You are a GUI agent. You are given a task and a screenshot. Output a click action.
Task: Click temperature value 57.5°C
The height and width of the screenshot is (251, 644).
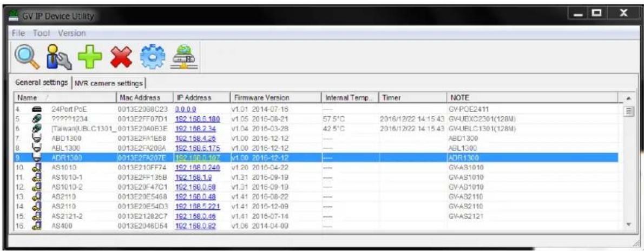pos(333,119)
